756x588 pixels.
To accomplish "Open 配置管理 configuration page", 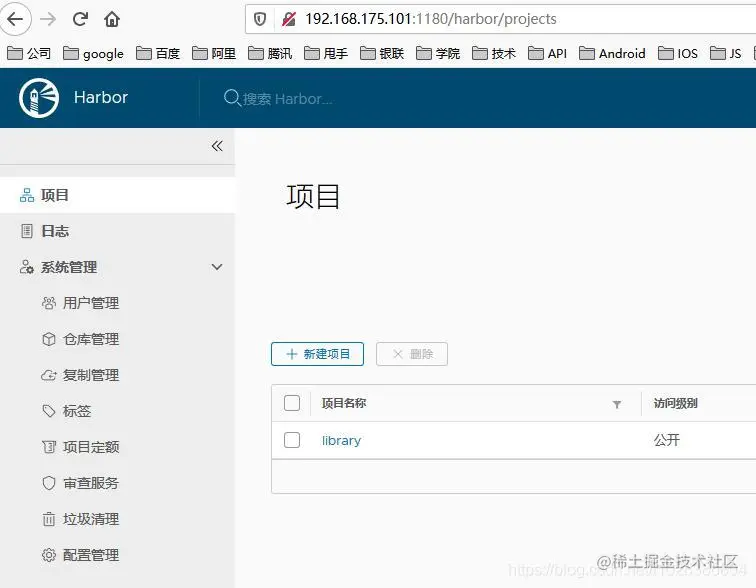I will [91, 555].
